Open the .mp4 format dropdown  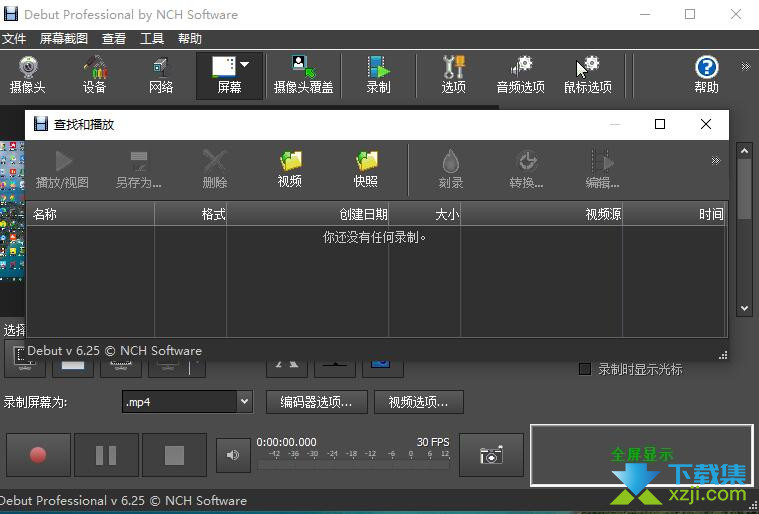188,402
